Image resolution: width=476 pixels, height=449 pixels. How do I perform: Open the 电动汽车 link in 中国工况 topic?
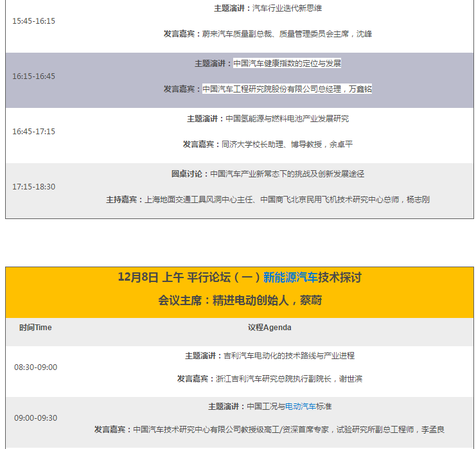[x=300, y=406]
